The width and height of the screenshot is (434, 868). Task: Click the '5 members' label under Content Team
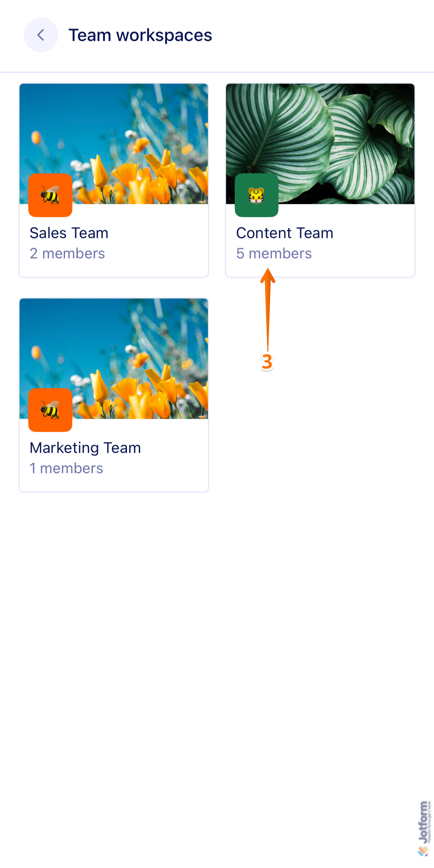point(274,254)
